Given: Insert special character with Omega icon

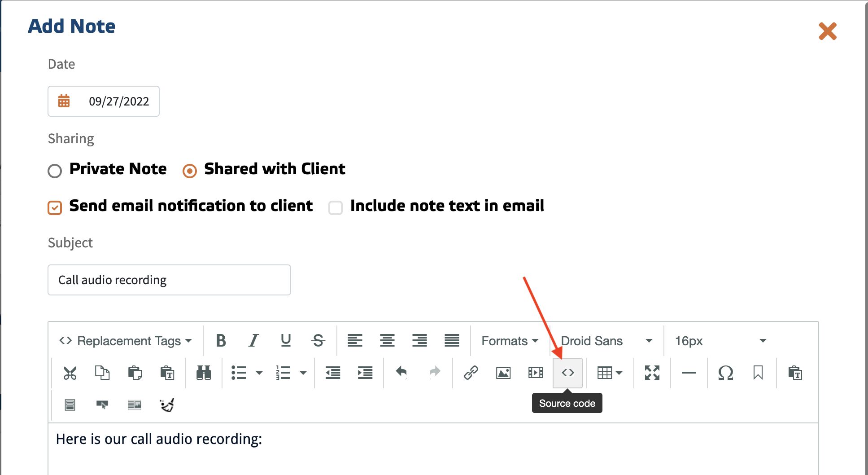Looking at the screenshot, I should pos(725,373).
